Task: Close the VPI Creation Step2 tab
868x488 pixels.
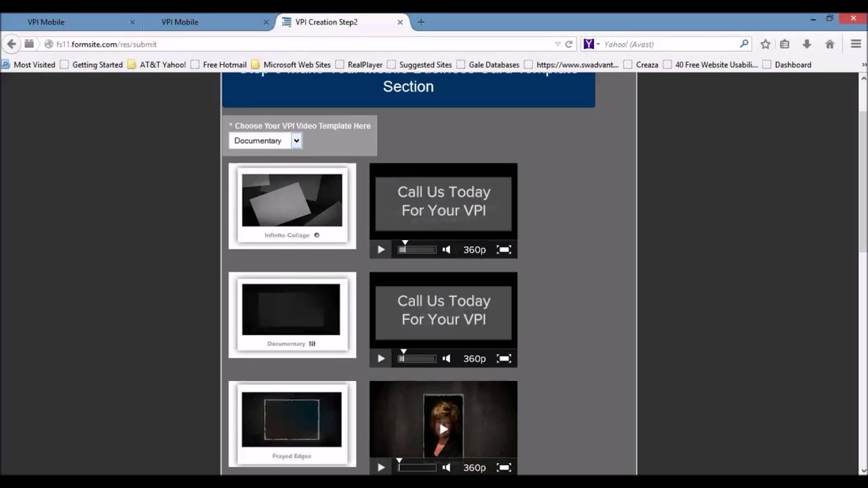Action: 400,22
